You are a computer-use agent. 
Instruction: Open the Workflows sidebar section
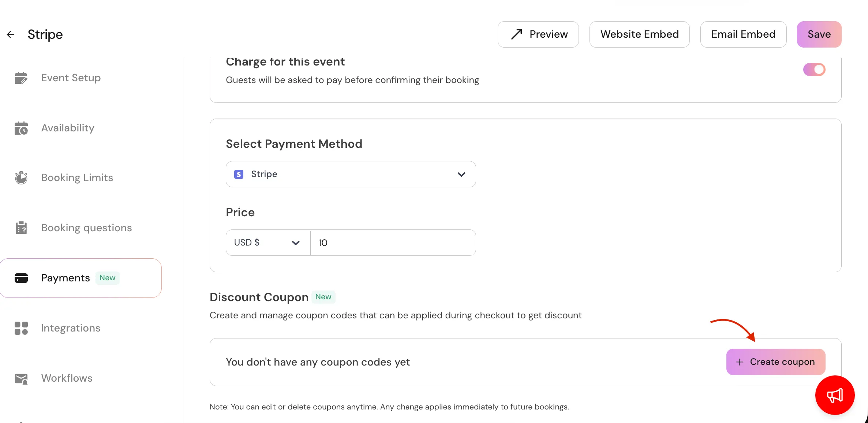click(67, 378)
